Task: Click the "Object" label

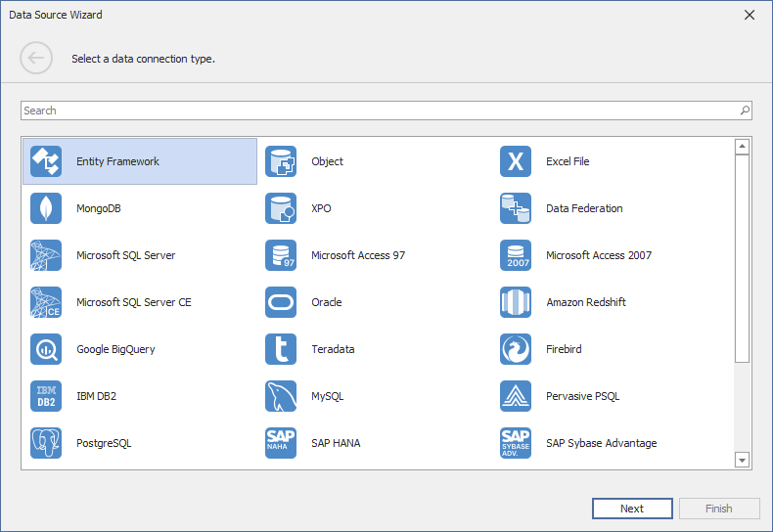Action: coord(327,161)
